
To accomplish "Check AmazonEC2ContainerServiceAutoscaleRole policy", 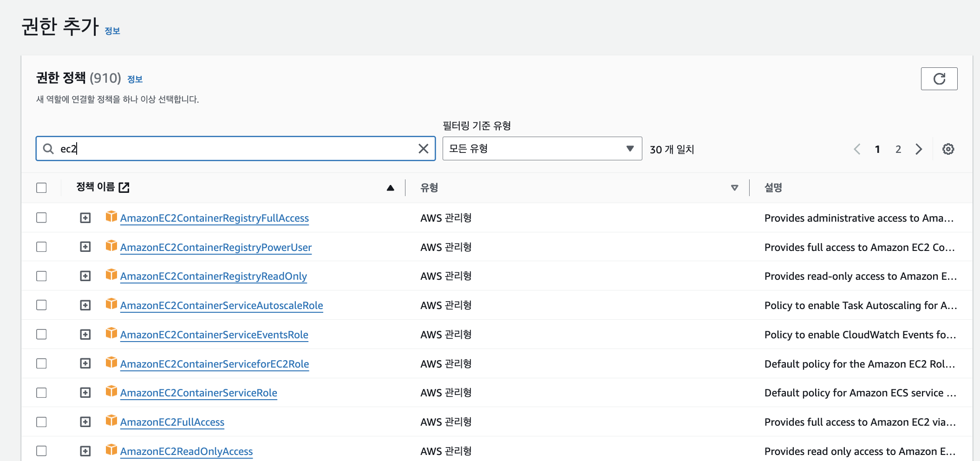I will point(41,305).
